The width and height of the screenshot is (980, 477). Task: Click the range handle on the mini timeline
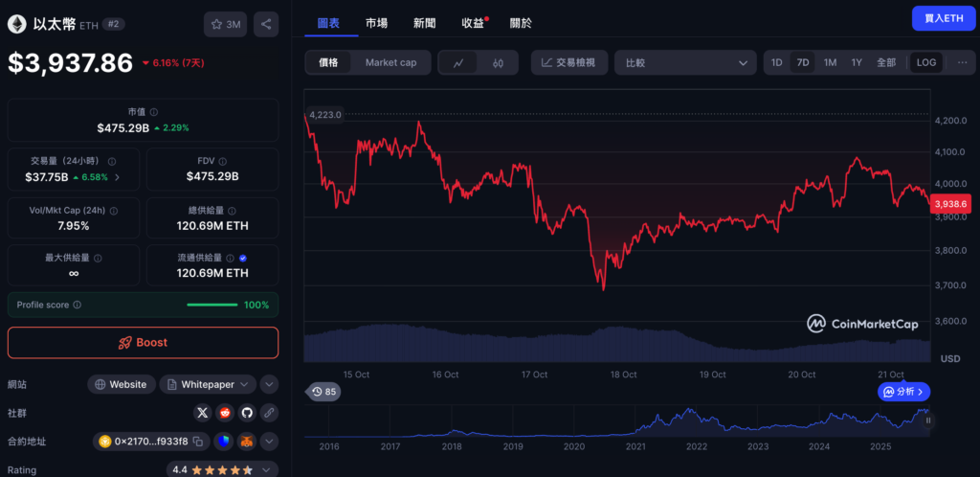(x=927, y=420)
